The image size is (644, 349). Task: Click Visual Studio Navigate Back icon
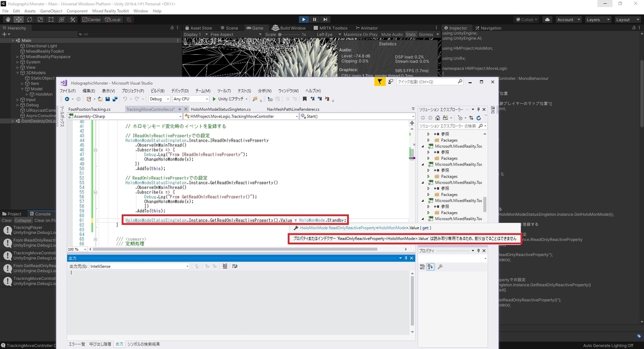pos(67,99)
